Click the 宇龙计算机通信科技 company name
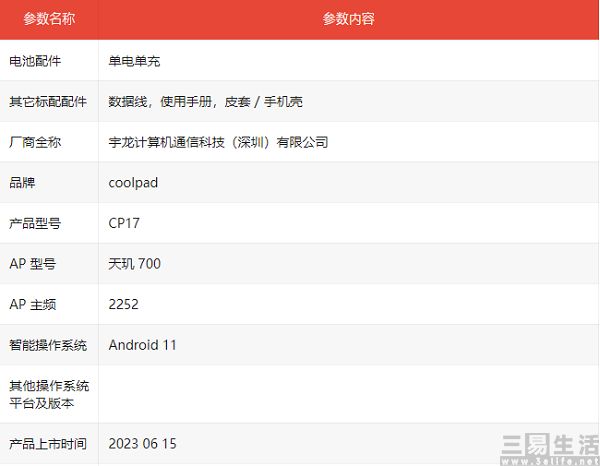Viewport: 600px width, 466px height. [218, 142]
